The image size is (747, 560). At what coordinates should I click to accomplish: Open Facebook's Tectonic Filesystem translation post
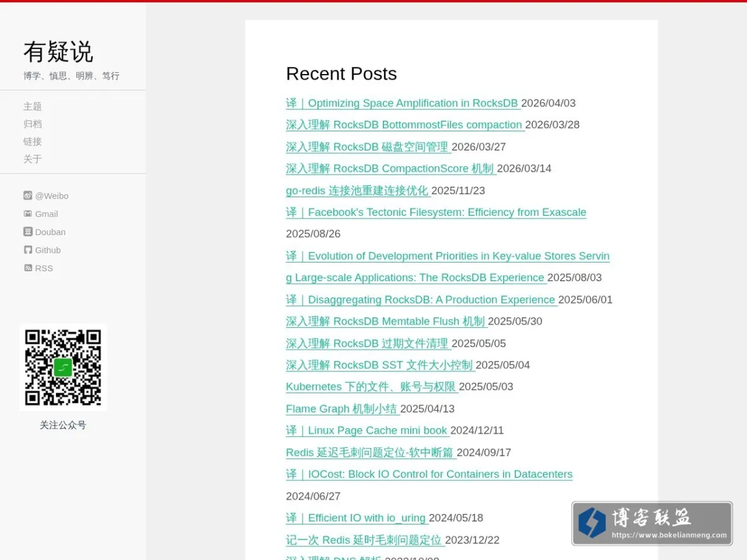coord(436,212)
